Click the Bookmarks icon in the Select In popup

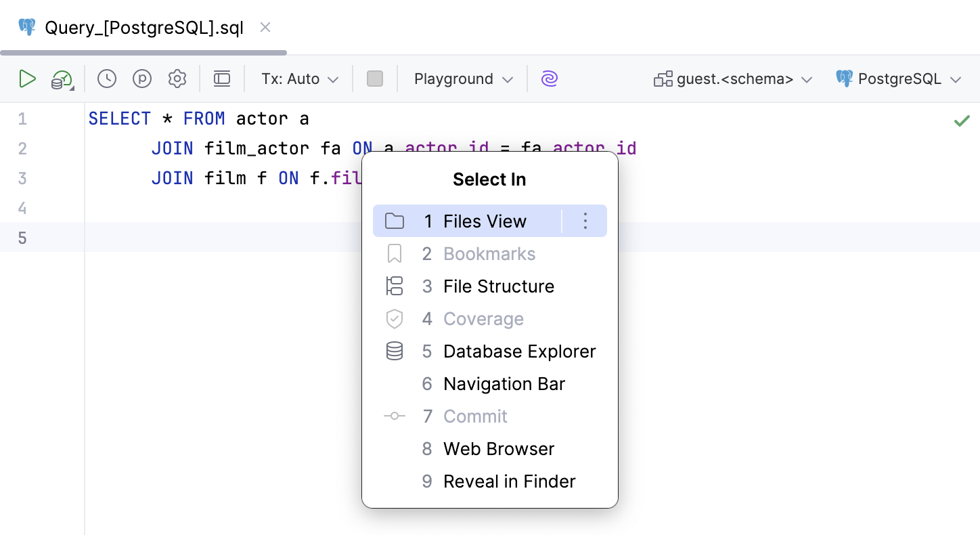395,253
